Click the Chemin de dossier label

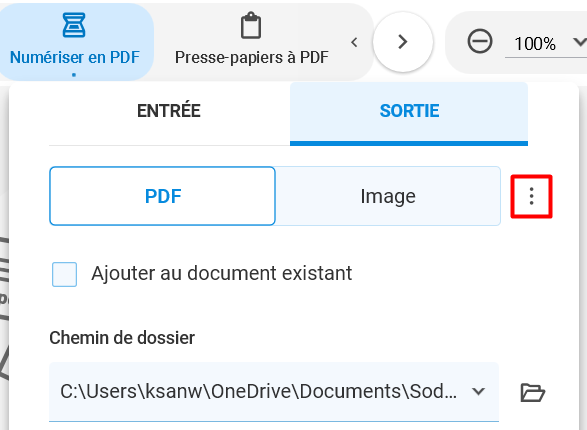pos(122,338)
